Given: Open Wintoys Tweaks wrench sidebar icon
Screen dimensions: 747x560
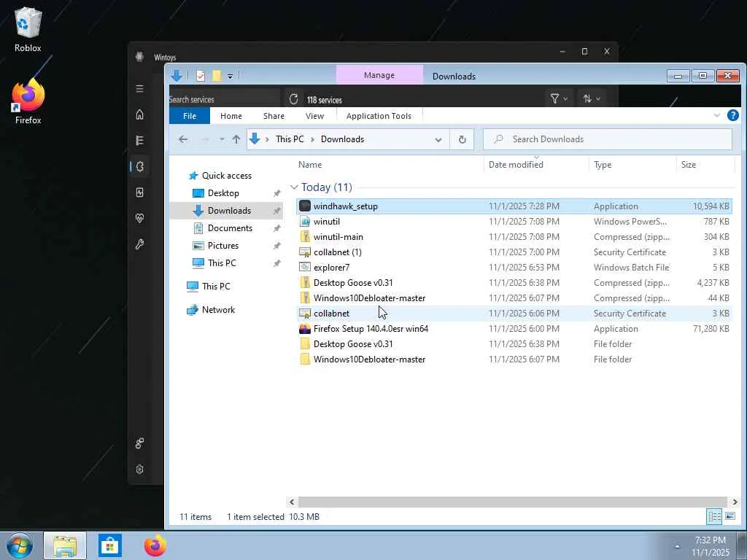Looking at the screenshot, I should tap(139, 244).
